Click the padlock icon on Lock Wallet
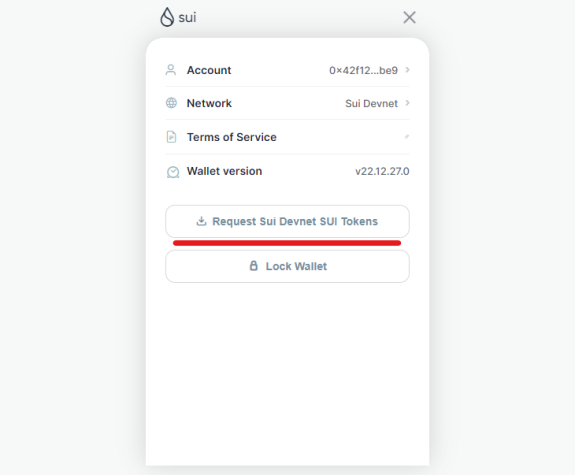575x475 pixels. pos(253,266)
